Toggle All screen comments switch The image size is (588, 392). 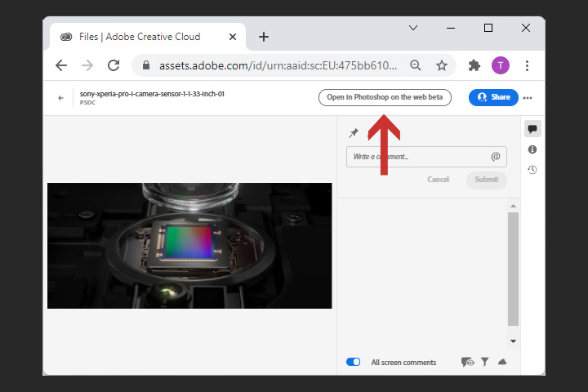(x=354, y=362)
